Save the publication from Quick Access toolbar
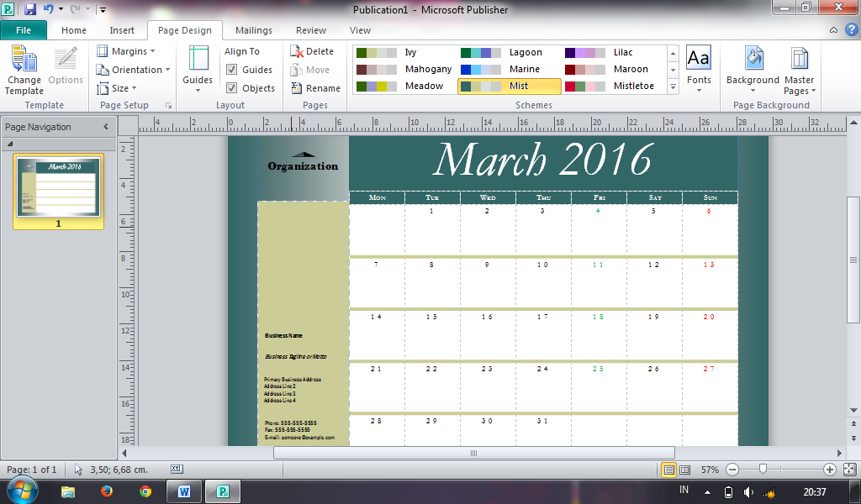This screenshot has width=861, height=504. [x=31, y=9]
